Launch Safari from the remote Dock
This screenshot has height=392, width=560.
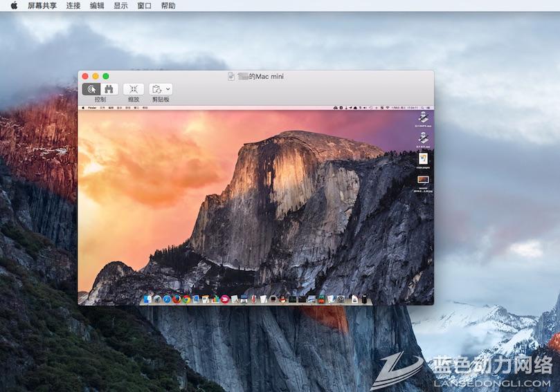coord(167,299)
